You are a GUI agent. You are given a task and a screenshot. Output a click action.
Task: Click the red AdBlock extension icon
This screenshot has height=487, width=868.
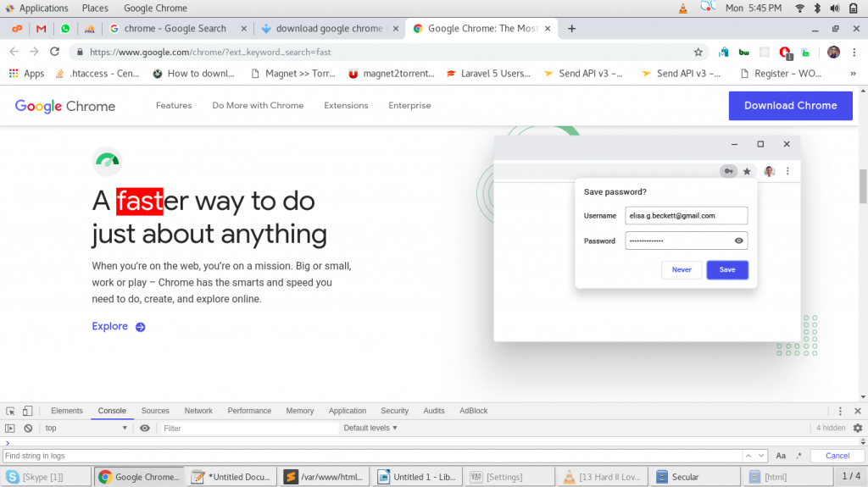pyautogui.click(x=785, y=53)
